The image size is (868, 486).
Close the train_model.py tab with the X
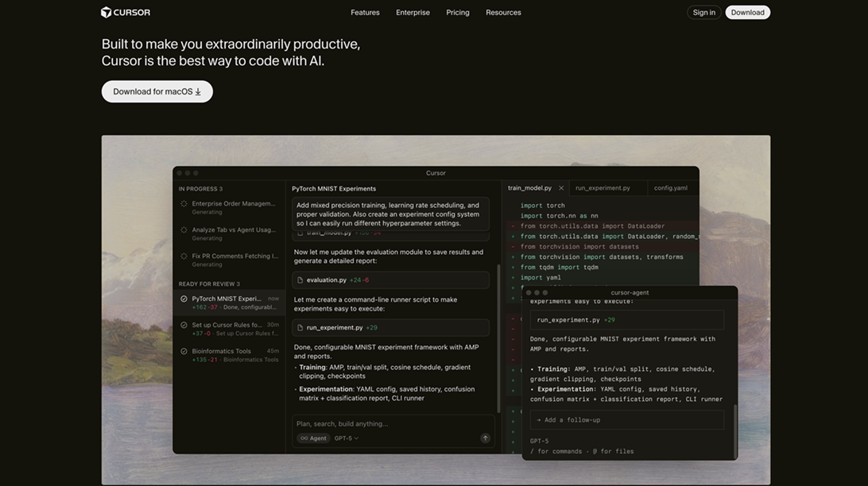coord(561,188)
